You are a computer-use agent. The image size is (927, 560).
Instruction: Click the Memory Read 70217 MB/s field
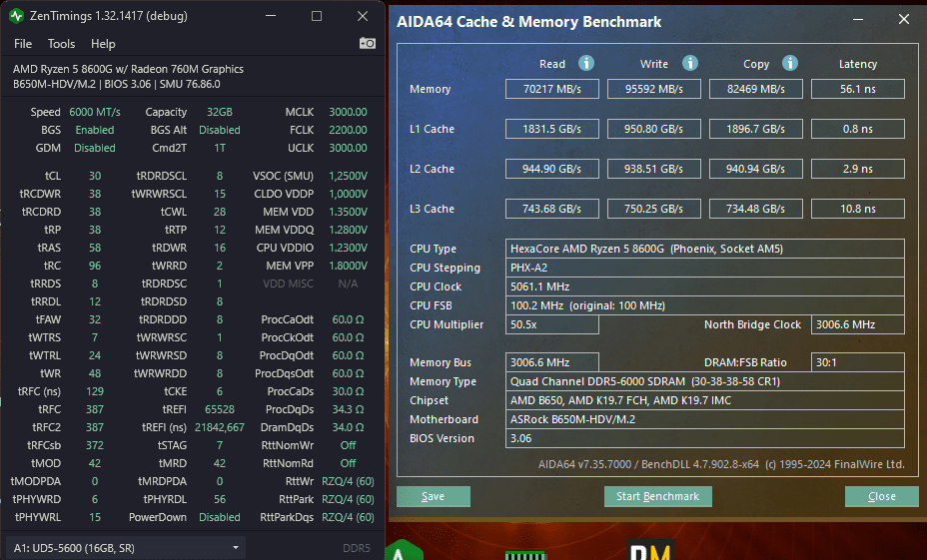pyautogui.click(x=552, y=89)
